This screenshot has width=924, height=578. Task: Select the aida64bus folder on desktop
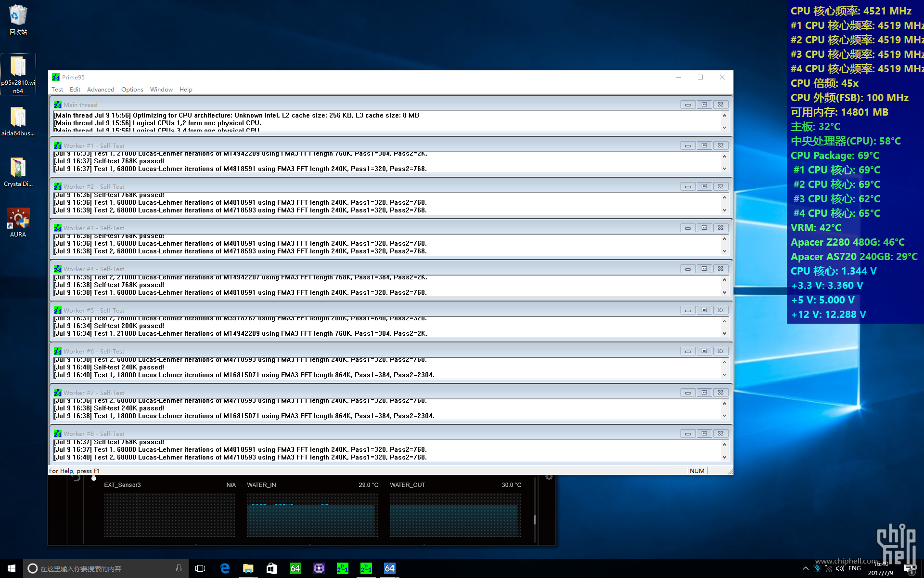[18, 121]
